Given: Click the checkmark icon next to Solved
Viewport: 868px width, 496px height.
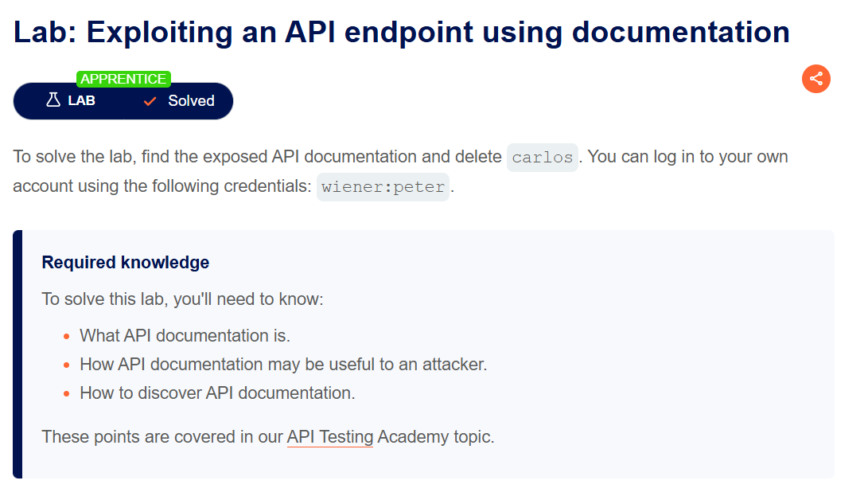Looking at the screenshot, I should 150,101.
